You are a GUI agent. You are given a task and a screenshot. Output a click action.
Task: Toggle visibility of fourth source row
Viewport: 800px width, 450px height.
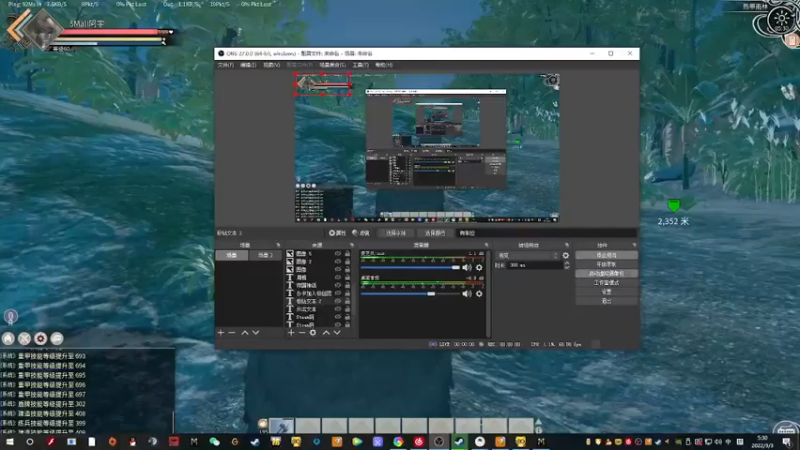pyautogui.click(x=338, y=278)
